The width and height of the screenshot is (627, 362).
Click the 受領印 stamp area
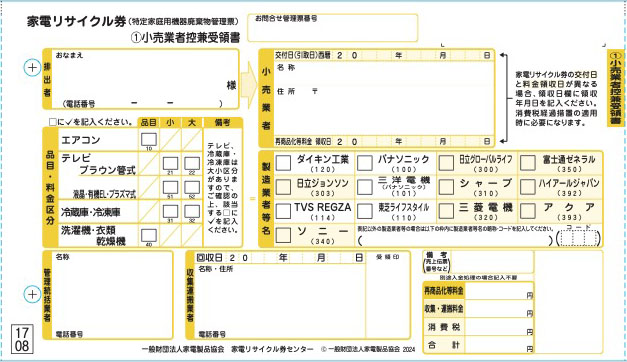(387, 295)
